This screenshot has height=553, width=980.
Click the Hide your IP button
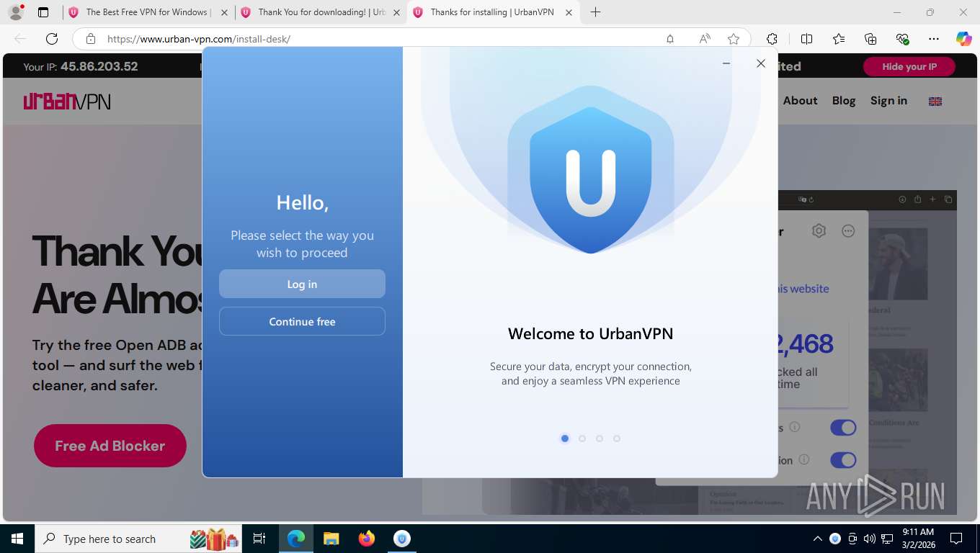click(x=909, y=66)
